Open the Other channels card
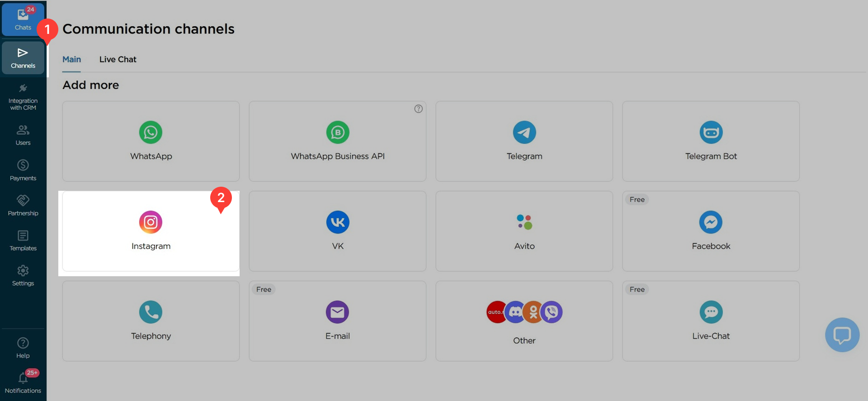 (x=524, y=321)
